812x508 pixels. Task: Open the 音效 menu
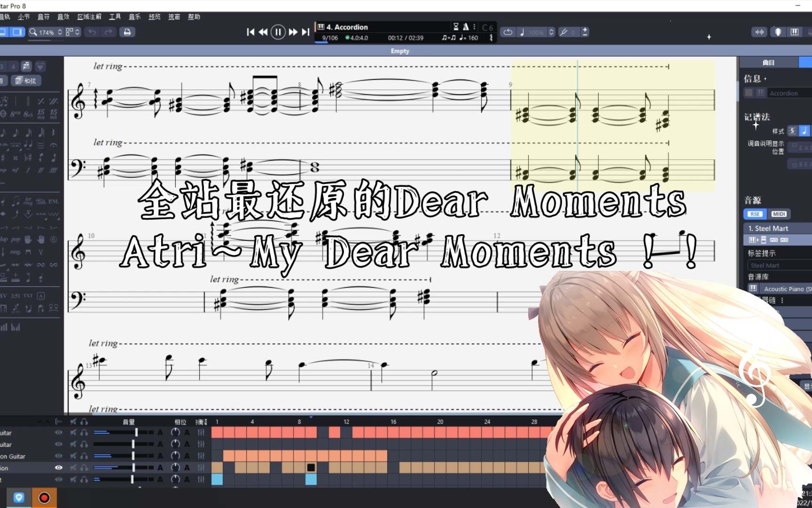pyautogui.click(x=63, y=16)
